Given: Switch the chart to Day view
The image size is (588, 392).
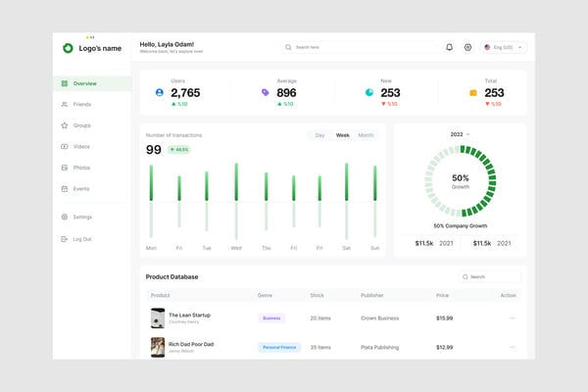Looking at the screenshot, I should coord(319,135).
